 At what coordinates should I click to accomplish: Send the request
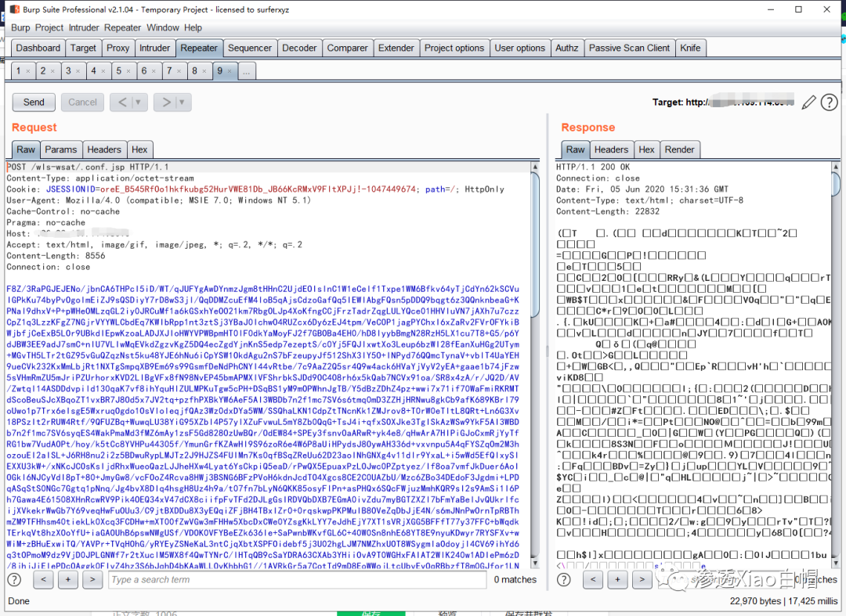point(34,103)
